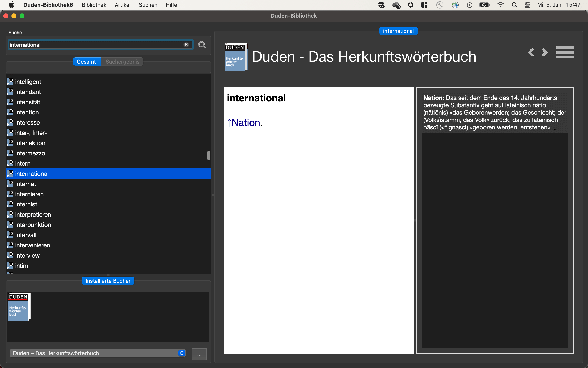Viewport: 588px width, 368px height.
Task: Go forward with the right chevron
Action: (545, 53)
